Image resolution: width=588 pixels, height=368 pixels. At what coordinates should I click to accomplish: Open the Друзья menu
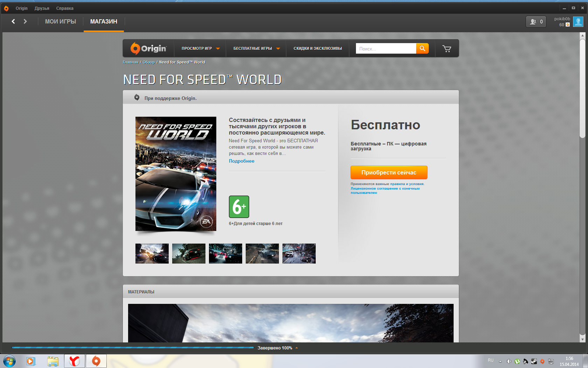point(42,8)
